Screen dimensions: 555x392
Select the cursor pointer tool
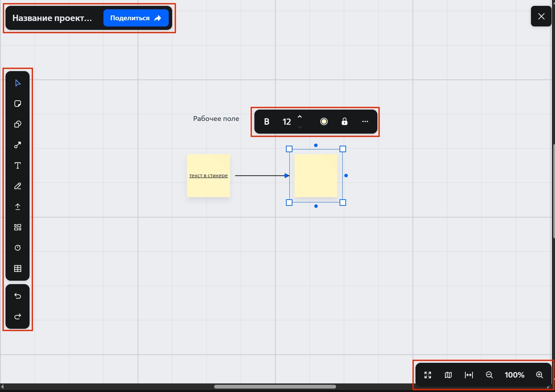[x=18, y=83]
